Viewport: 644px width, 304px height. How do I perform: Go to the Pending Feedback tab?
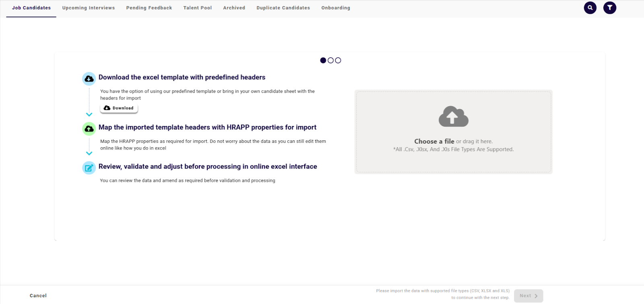(x=149, y=8)
